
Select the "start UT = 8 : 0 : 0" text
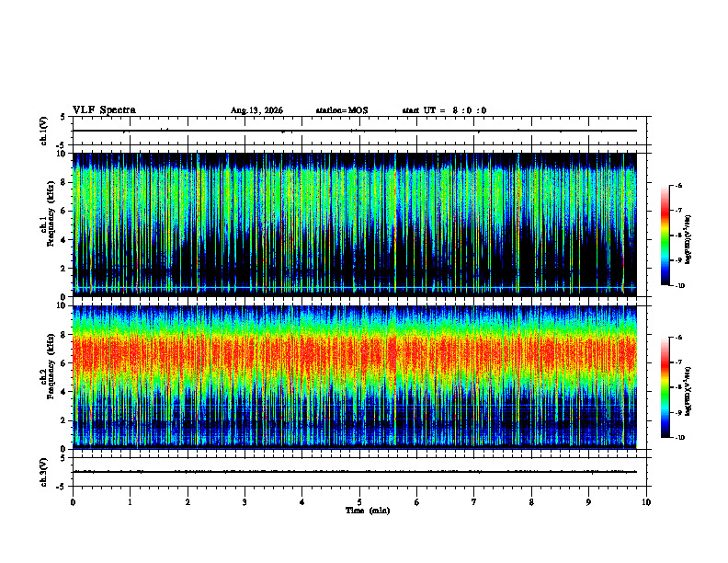tap(444, 110)
